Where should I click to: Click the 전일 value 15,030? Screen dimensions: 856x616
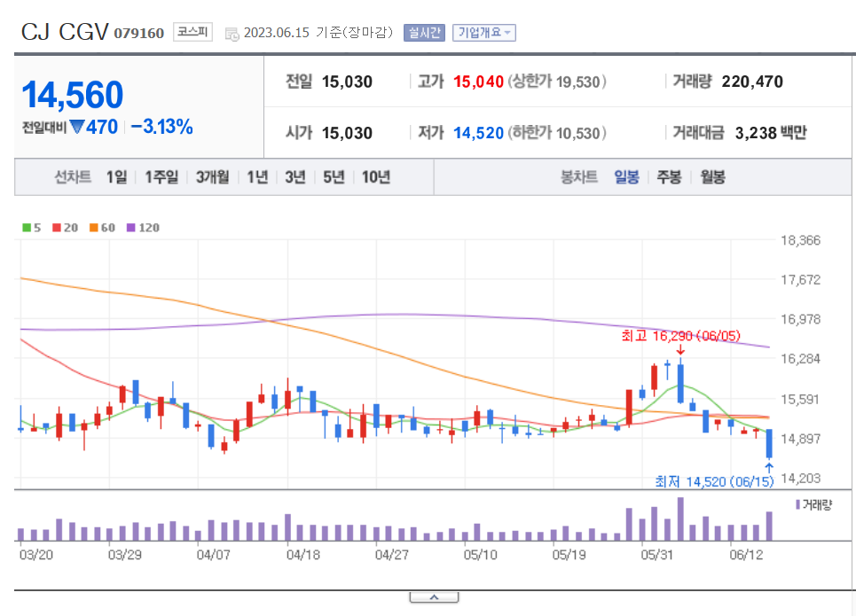347,82
